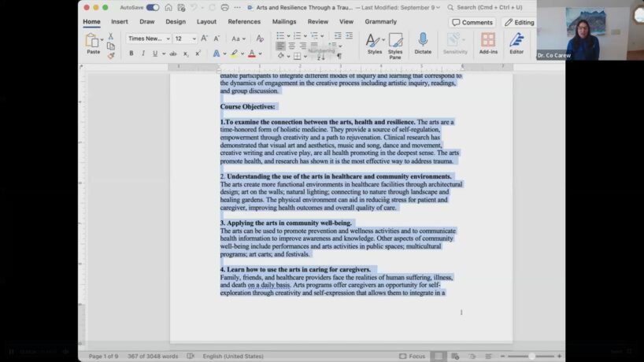
Task: Open the Dictate microphone tool
Action: click(423, 42)
